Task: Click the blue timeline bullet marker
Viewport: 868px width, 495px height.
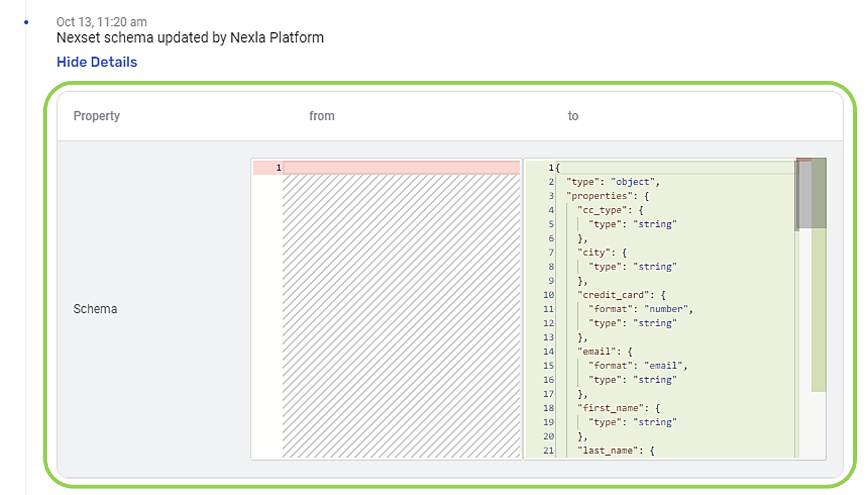Action: tap(26, 23)
